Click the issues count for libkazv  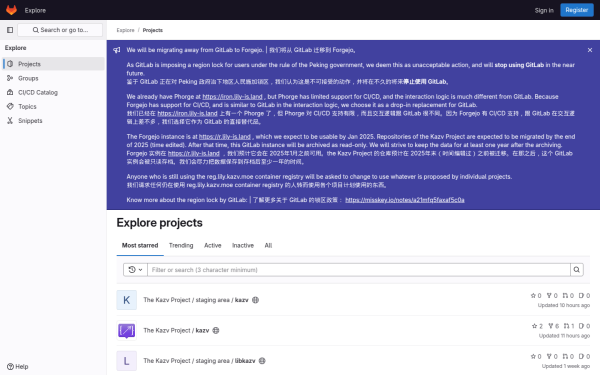pyautogui.click(x=584, y=356)
